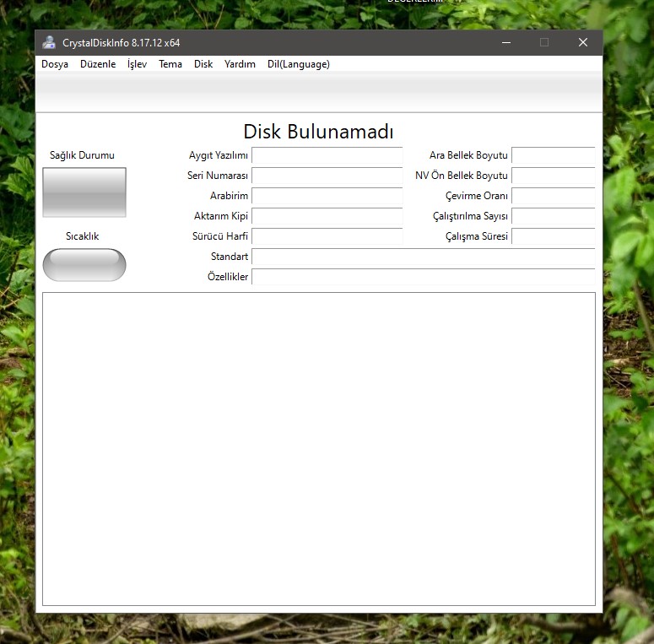
Task: Open the Düzenle menu
Action: [x=98, y=64]
